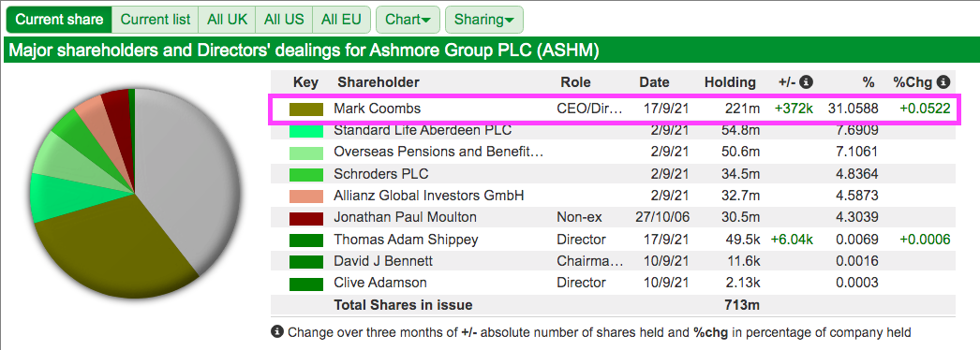Viewport: 980px width, 350px height.
Task: Select the All US tab
Action: [284, 20]
